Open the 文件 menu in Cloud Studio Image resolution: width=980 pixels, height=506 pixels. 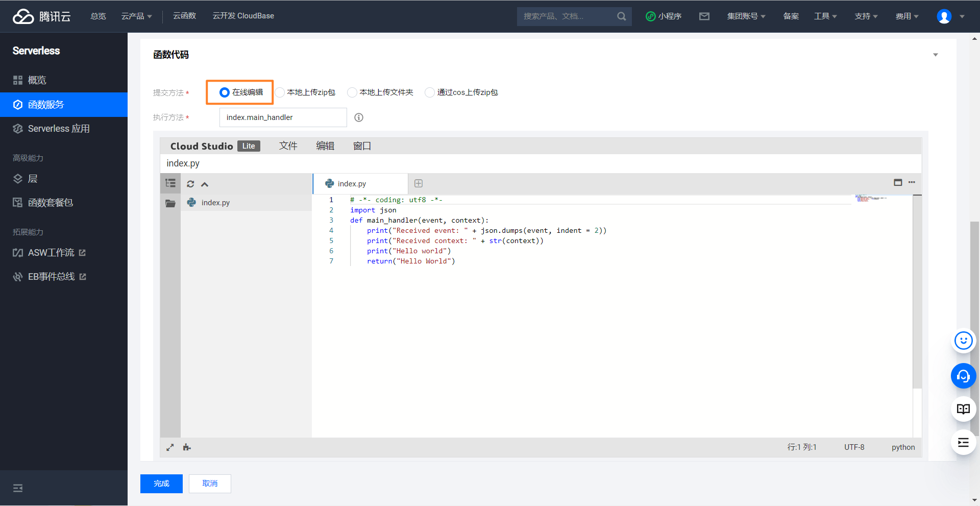pos(288,146)
